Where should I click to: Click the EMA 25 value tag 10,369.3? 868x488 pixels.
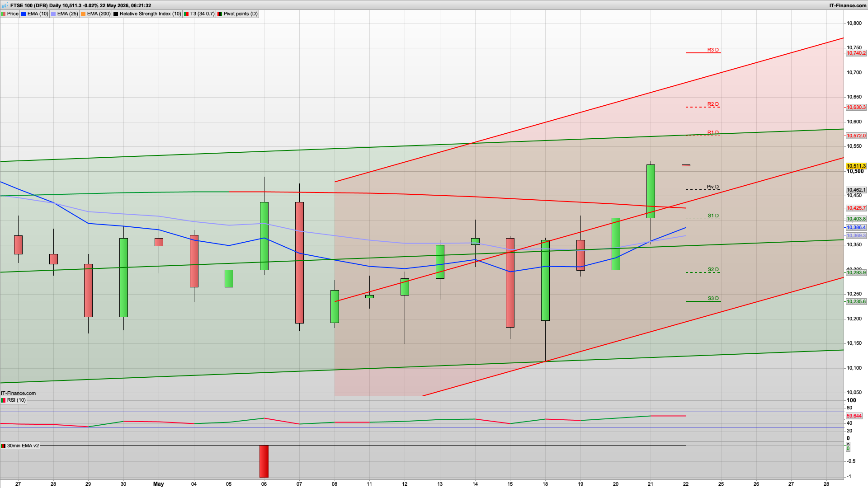click(856, 235)
